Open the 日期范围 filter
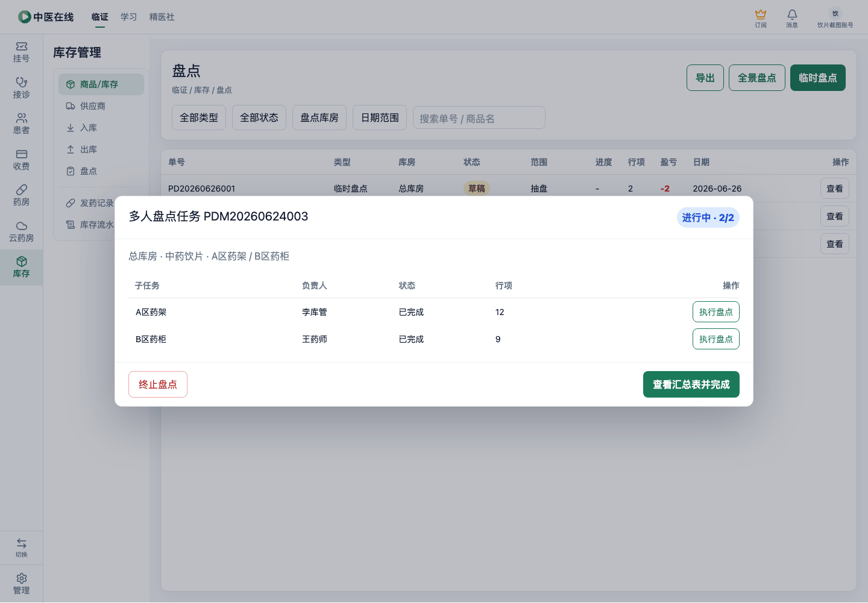Viewport: 868px width, 603px height. pyautogui.click(x=380, y=117)
